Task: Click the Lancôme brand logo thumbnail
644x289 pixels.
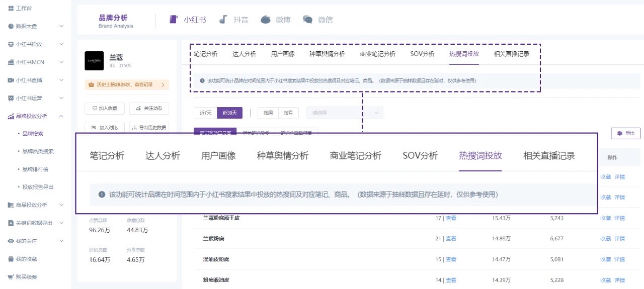Action: (94, 61)
